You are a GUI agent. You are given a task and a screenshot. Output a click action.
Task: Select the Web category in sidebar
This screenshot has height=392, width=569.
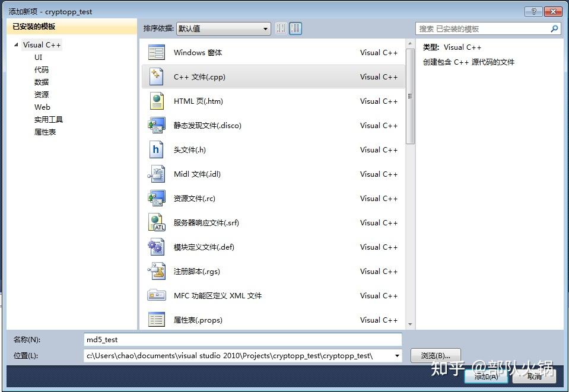tap(42, 107)
